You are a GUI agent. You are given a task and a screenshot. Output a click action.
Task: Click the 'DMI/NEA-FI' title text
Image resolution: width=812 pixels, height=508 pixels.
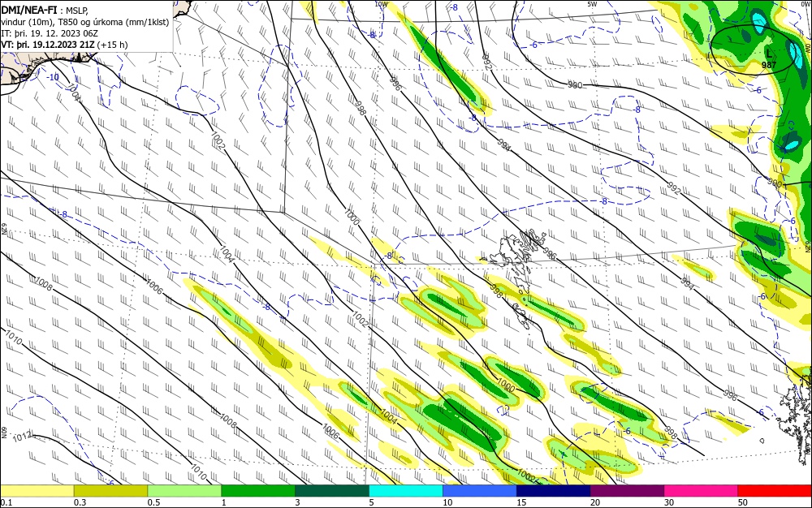click(29, 9)
